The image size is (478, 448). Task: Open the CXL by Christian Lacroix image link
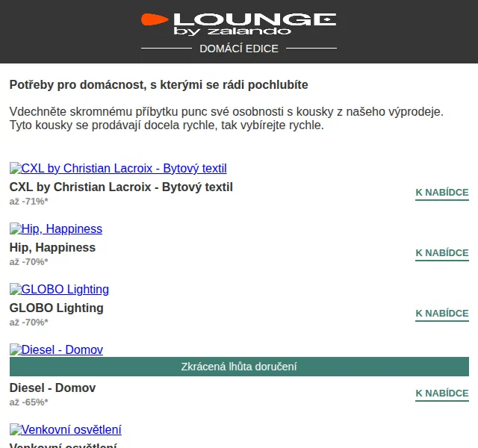click(x=118, y=168)
